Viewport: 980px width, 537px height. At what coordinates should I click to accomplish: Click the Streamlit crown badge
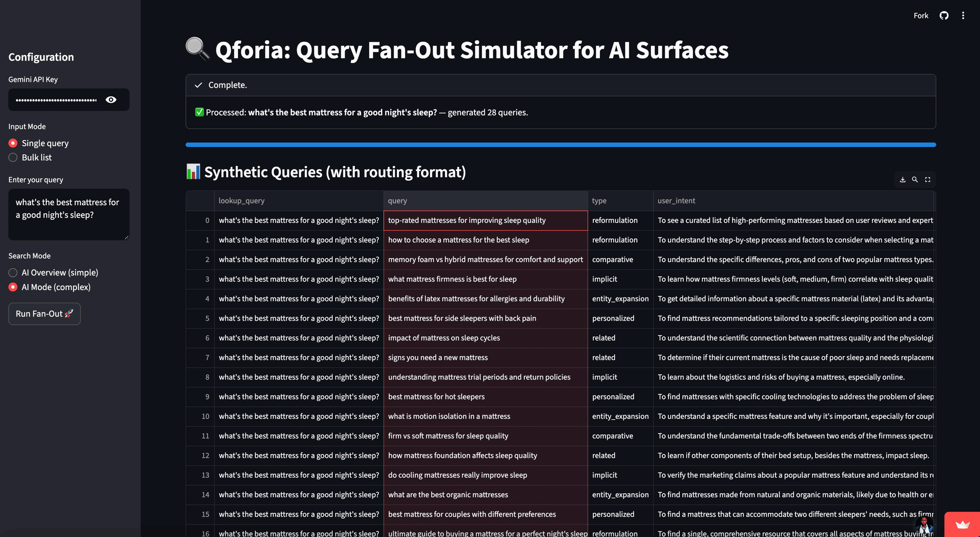coord(962,525)
